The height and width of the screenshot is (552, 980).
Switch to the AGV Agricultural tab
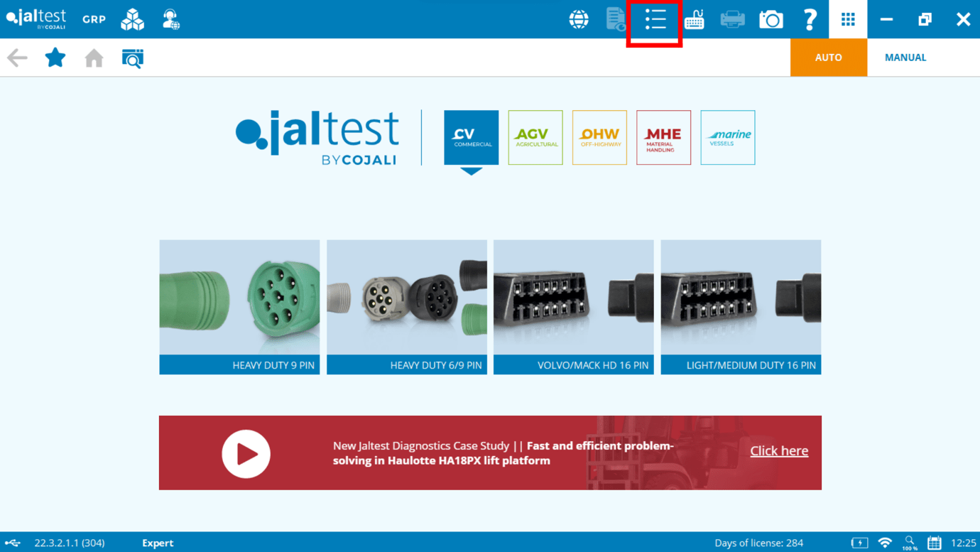535,137
